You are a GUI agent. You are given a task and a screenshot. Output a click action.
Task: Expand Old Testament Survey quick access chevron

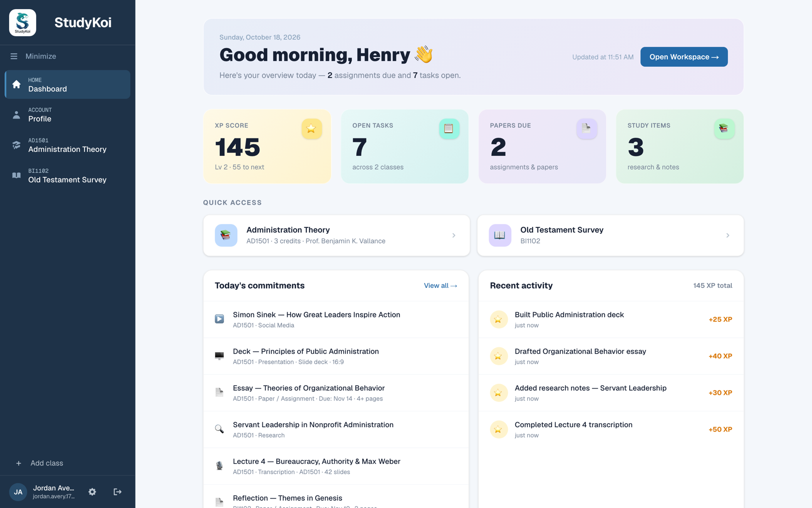(727, 235)
